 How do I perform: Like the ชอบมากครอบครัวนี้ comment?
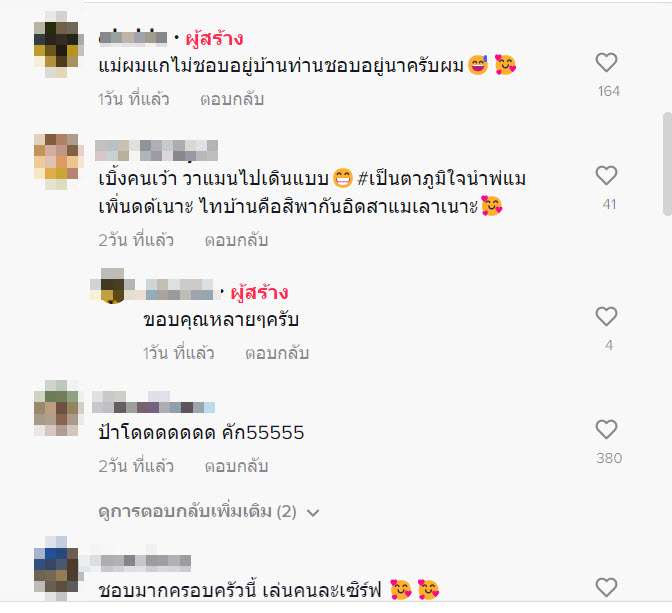pyautogui.click(x=606, y=587)
